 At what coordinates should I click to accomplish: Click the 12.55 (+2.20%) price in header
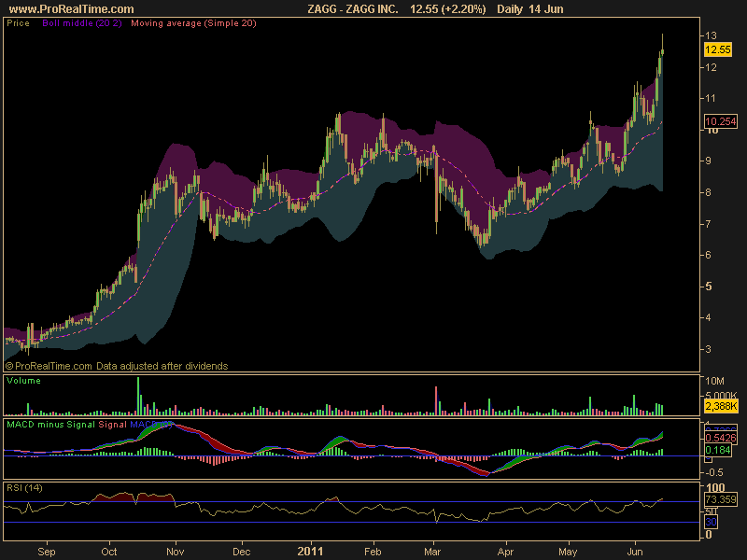coord(448,9)
